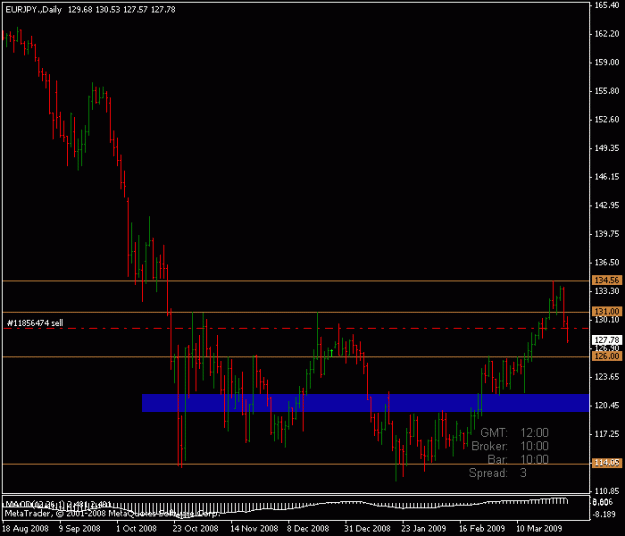Select the #11856474 sell order label
The height and width of the screenshot is (536, 625).
coord(35,323)
